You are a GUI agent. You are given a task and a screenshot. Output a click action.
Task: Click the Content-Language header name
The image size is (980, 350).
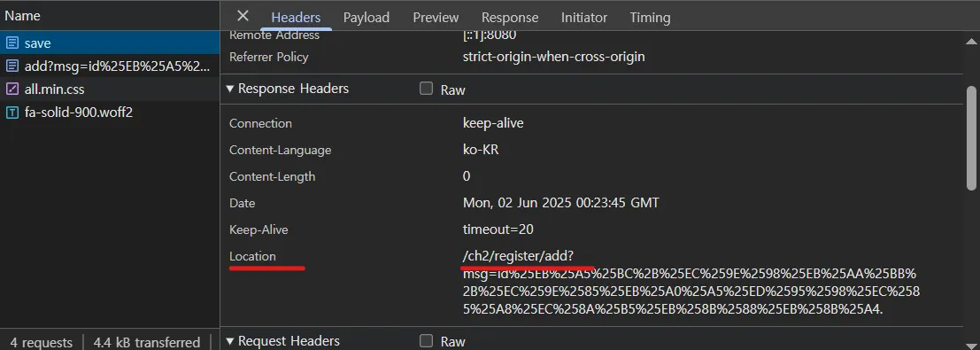[280, 151]
